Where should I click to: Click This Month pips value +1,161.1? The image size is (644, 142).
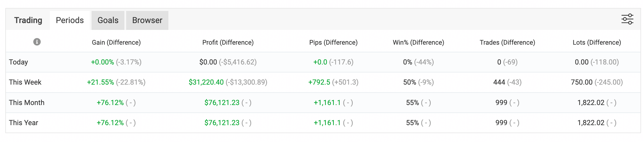coord(327,103)
